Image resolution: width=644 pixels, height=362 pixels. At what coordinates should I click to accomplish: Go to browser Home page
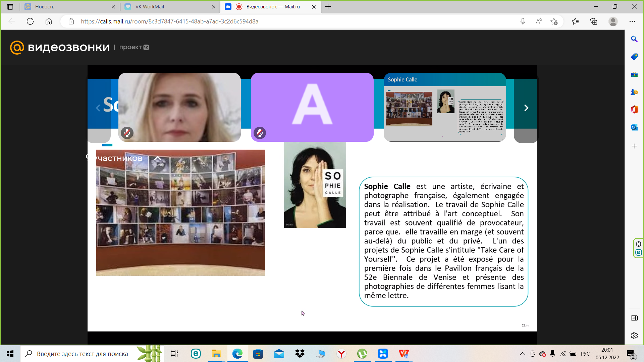coord(49,21)
